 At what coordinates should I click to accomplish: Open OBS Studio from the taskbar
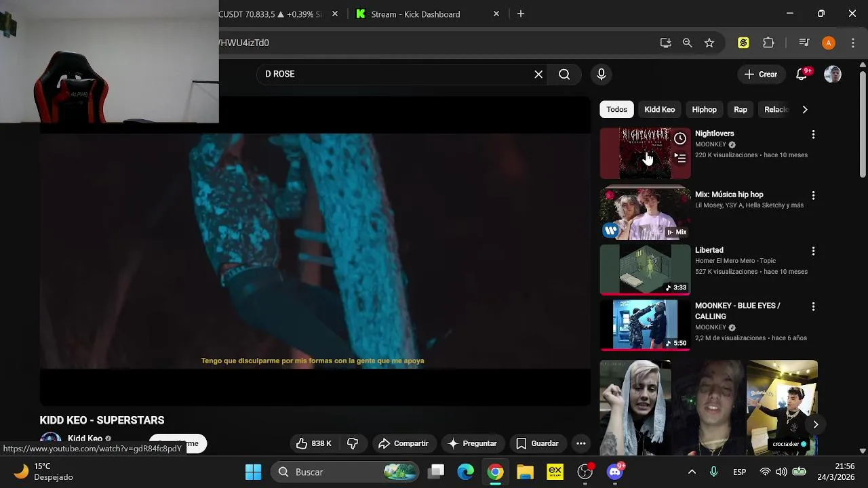point(585,472)
